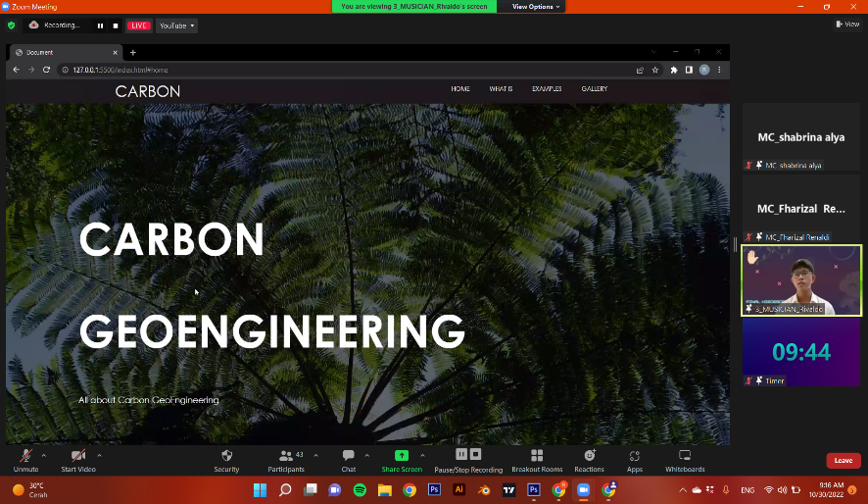Open a new browser tab
868x504 pixels.
click(x=133, y=53)
